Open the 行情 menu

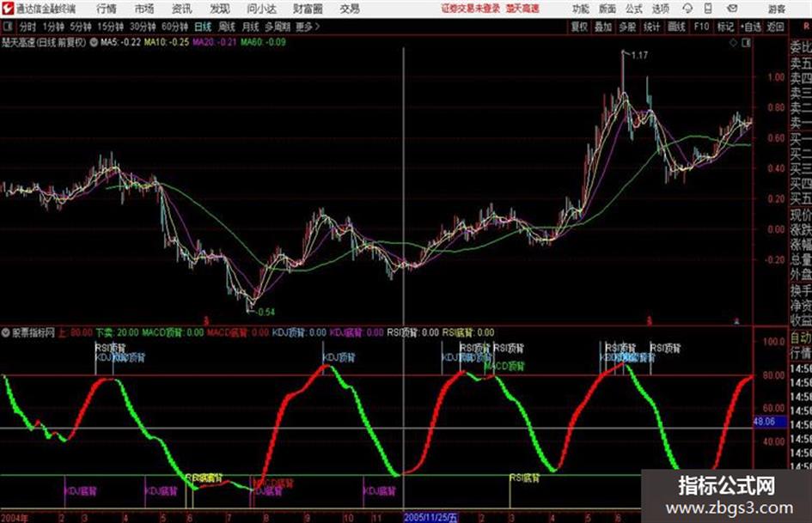107,9
